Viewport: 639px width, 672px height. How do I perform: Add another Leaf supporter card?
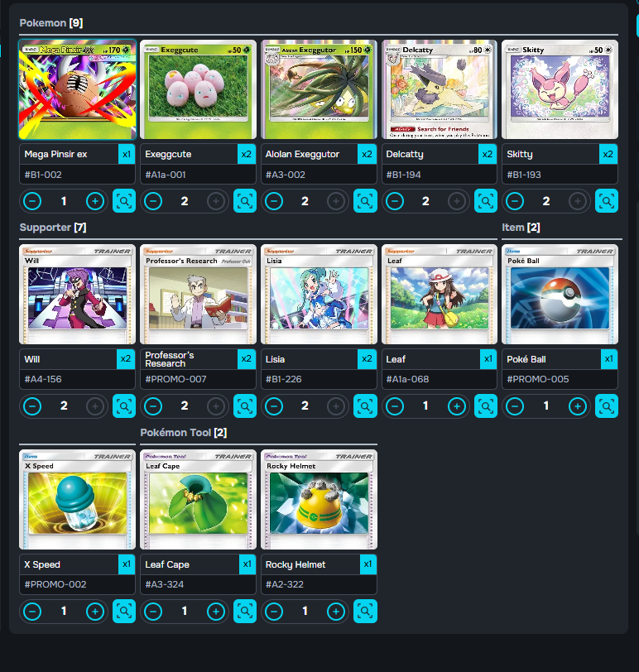click(457, 406)
